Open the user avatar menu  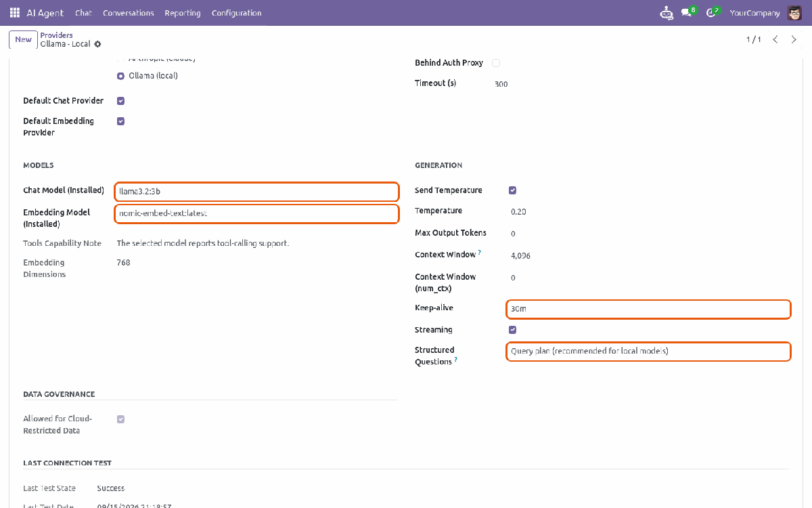(794, 13)
